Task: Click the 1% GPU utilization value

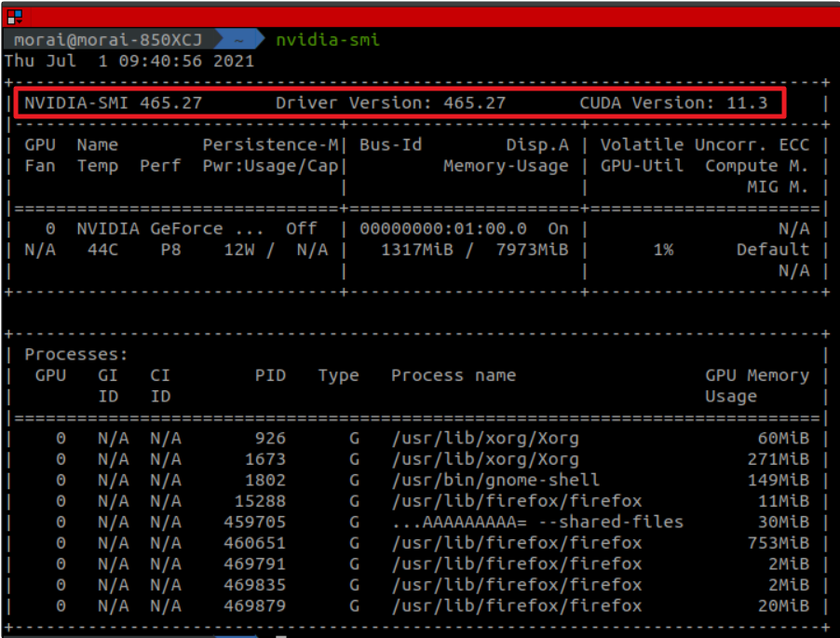Action: 663,250
